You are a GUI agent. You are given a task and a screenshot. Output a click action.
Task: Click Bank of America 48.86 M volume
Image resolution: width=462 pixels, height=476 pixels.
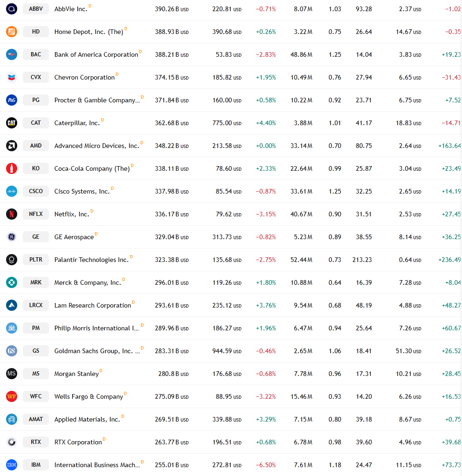pos(301,54)
